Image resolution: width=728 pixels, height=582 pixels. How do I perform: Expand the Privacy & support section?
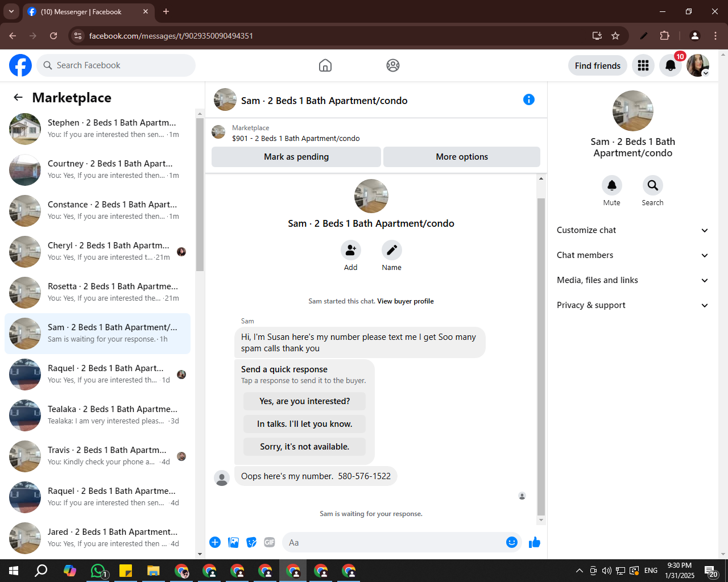click(633, 305)
